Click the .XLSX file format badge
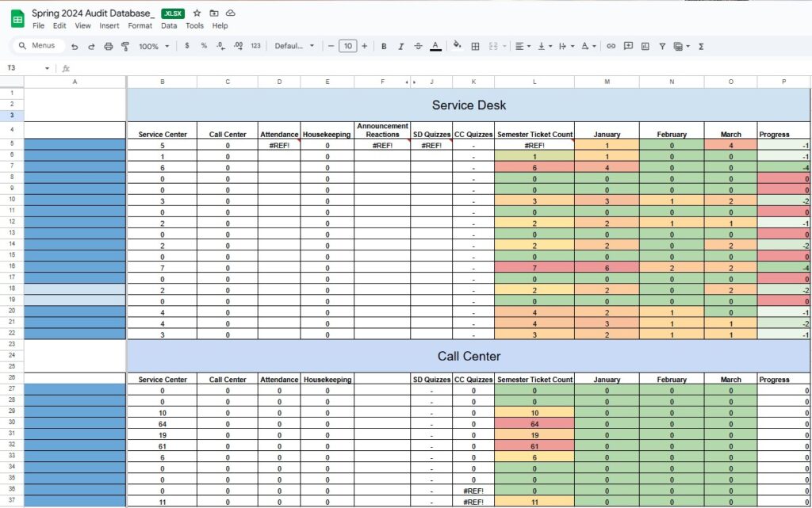The height and width of the screenshot is (508, 812). tap(172, 13)
